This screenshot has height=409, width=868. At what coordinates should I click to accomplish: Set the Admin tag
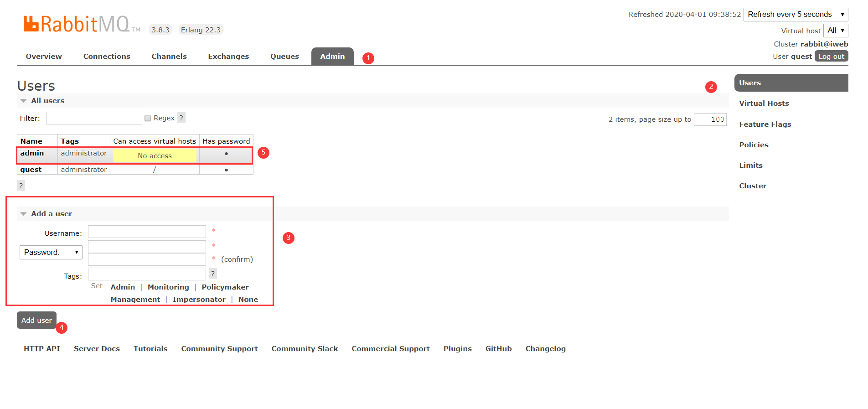123,287
